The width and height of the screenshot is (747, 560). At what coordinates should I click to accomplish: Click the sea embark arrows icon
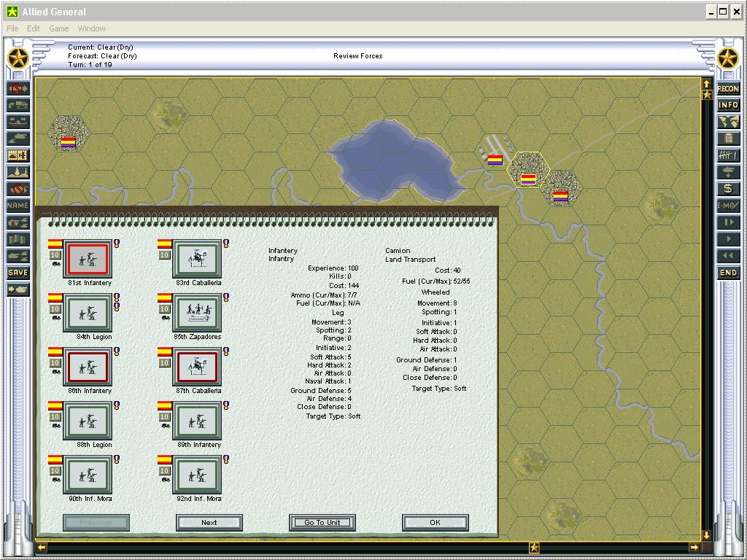[x=18, y=122]
